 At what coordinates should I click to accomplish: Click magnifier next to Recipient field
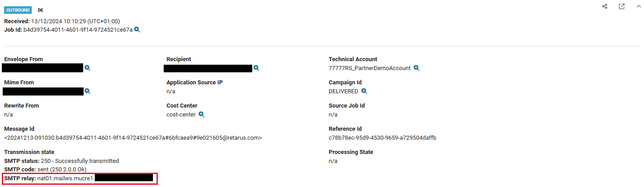[256, 68]
